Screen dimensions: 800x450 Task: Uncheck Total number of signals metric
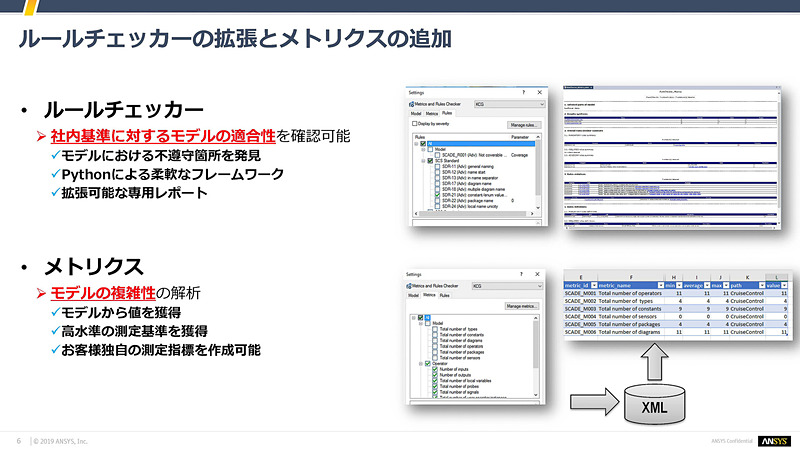tap(435, 392)
